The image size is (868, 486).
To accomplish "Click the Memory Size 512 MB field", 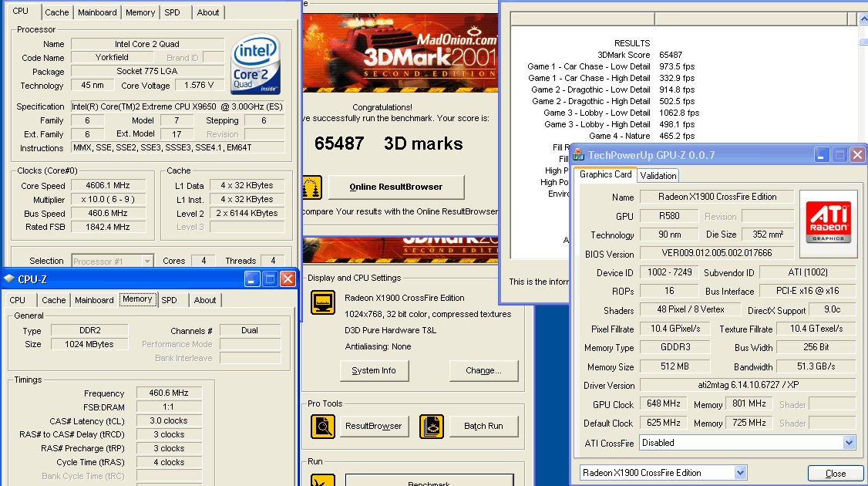I will [675, 366].
